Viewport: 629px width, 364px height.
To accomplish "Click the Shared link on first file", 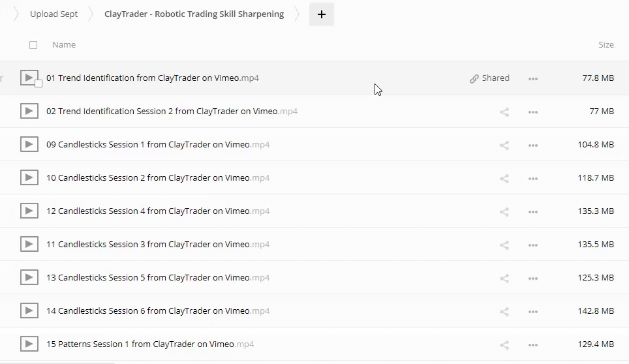I will 489,78.
